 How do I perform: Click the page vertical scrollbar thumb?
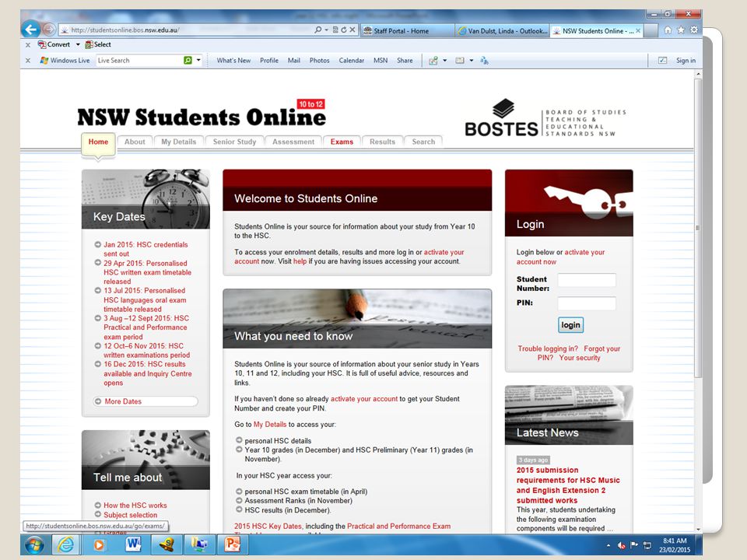pos(698,228)
